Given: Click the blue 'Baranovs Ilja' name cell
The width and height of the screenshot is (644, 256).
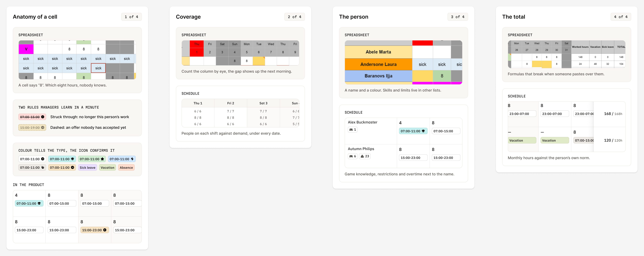Looking at the screenshot, I should 378,76.
